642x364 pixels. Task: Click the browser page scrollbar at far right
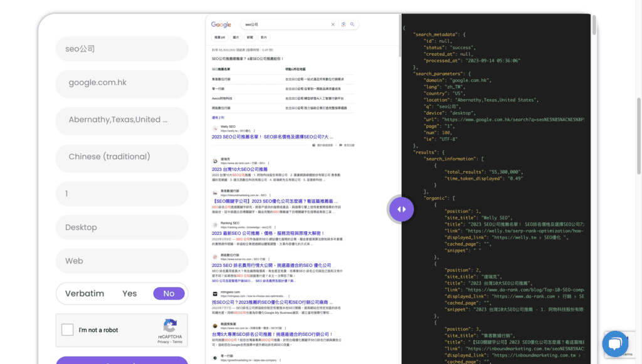(639, 136)
